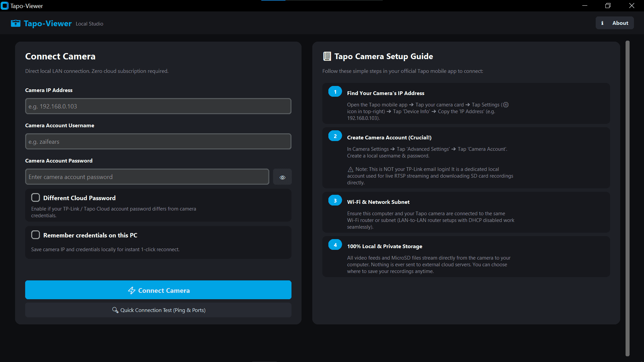Click the Connect Camera button
644x362 pixels.
point(158,290)
